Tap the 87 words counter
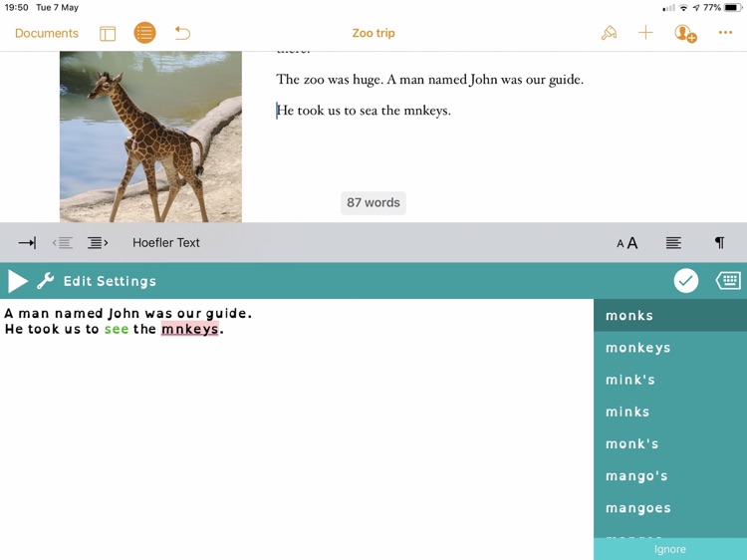Screen dimensions: 747x560 (x=373, y=203)
